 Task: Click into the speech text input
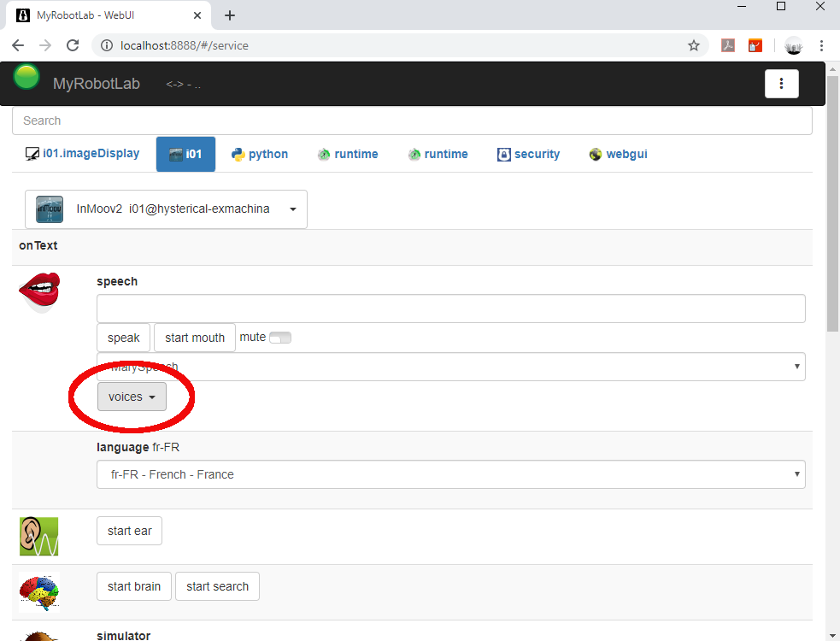point(451,309)
